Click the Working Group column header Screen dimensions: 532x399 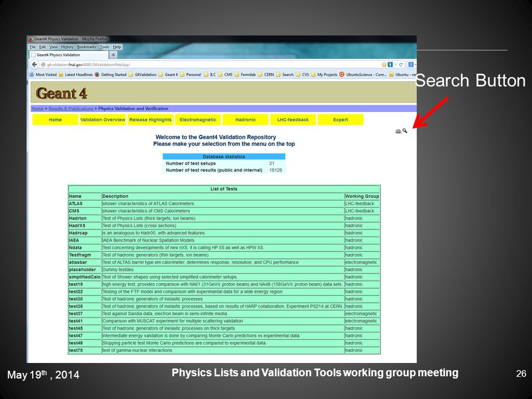362,196
